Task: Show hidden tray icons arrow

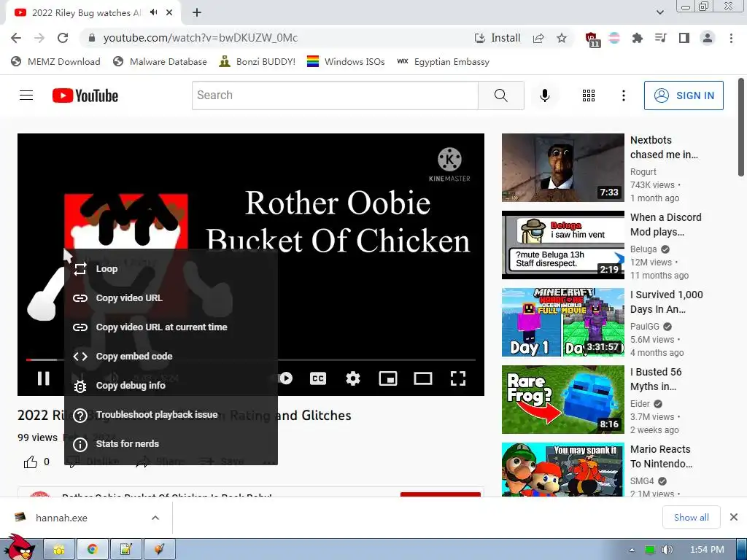Action: click(632, 550)
